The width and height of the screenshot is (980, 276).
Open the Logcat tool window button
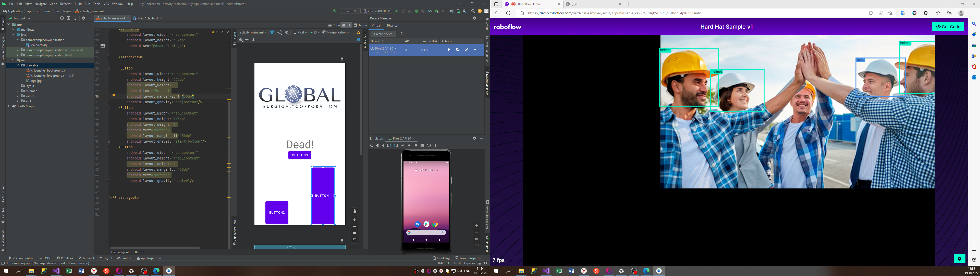106,258
